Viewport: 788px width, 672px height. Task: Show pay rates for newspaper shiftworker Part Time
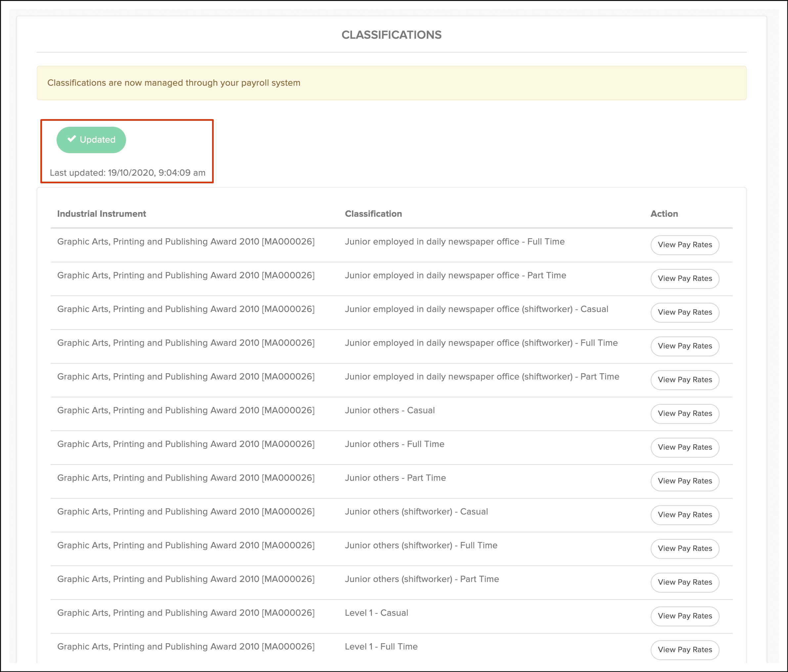[684, 380]
